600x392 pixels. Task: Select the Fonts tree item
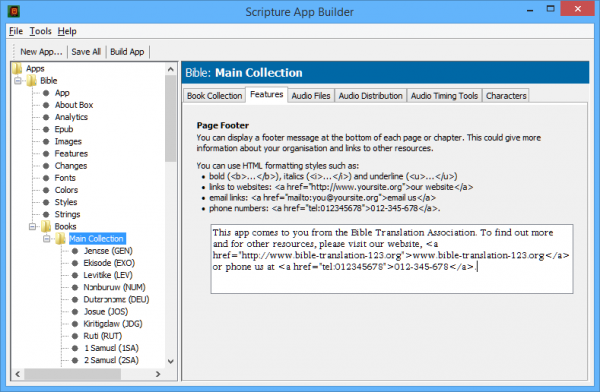pos(65,178)
